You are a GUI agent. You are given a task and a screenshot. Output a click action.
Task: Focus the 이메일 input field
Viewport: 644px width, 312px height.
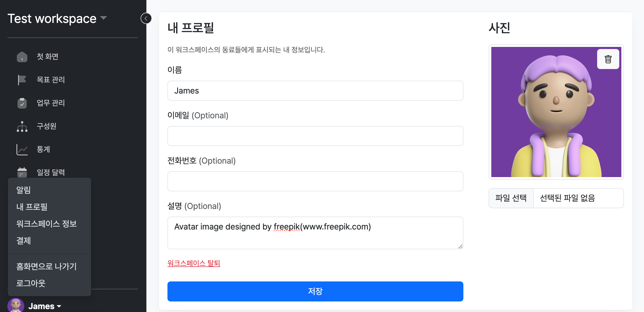pyautogui.click(x=315, y=136)
